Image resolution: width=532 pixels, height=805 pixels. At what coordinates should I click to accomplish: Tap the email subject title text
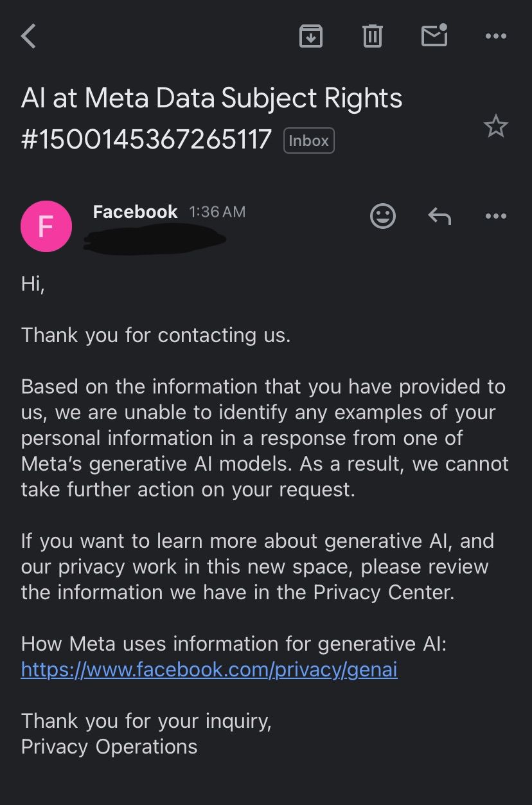[x=212, y=119]
